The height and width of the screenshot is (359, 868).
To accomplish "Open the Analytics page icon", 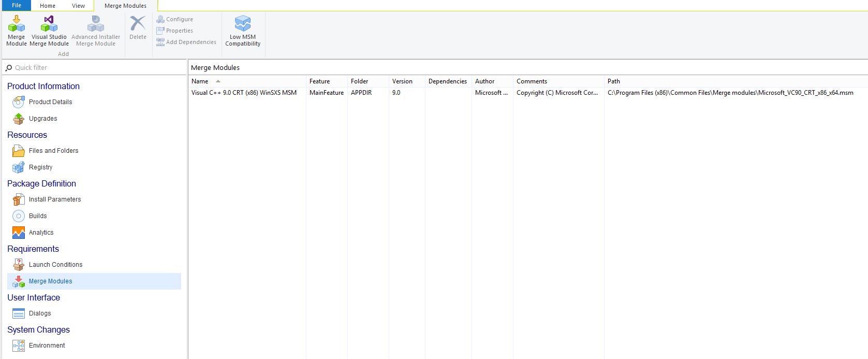I will [x=19, y=233].
